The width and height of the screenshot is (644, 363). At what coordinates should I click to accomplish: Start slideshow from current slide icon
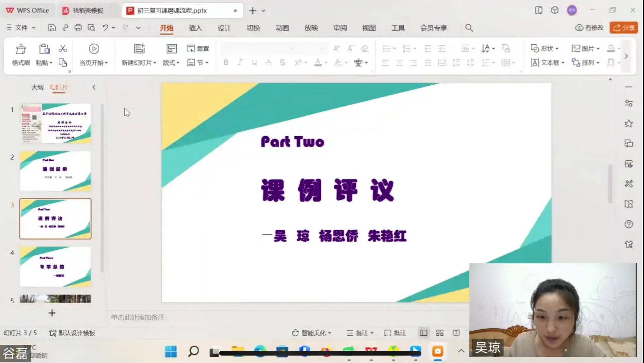coord(94,49)
